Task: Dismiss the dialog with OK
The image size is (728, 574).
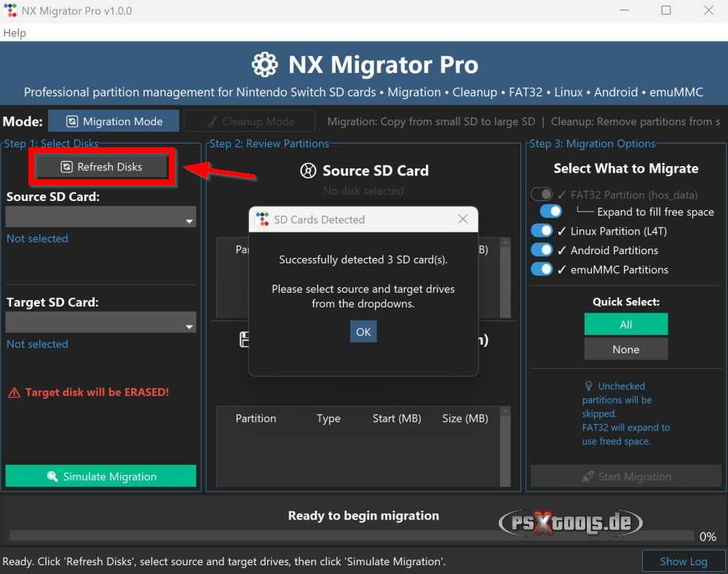Action: click(x=363, y=331)
